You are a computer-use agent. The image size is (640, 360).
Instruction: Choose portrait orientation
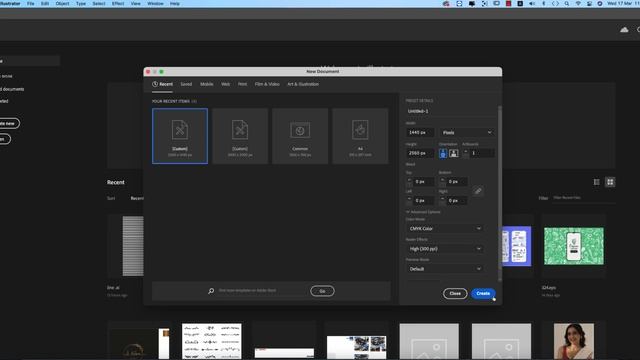click(443, 153)
